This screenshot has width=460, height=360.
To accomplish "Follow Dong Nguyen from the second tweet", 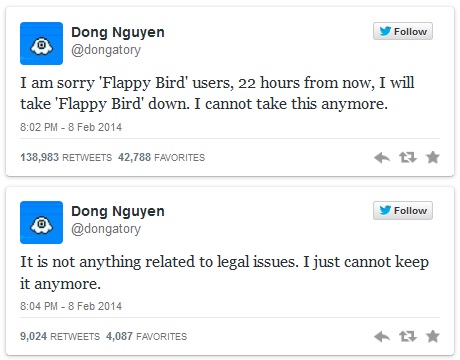I will tap(403, 210).
